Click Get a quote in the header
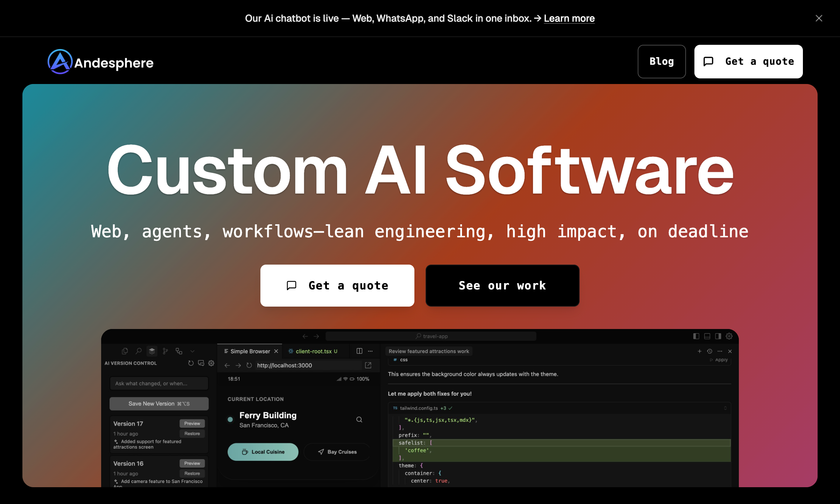 [748, 62]
